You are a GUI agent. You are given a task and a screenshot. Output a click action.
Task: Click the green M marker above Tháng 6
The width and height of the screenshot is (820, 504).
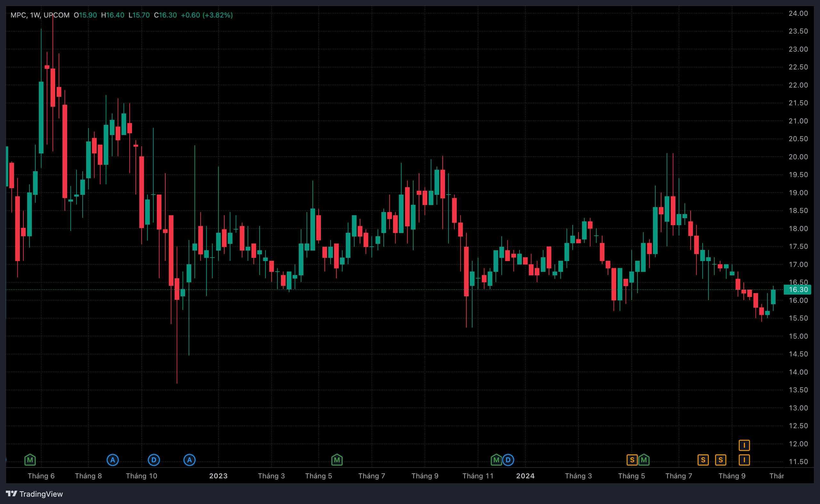(x=30, y=460)
